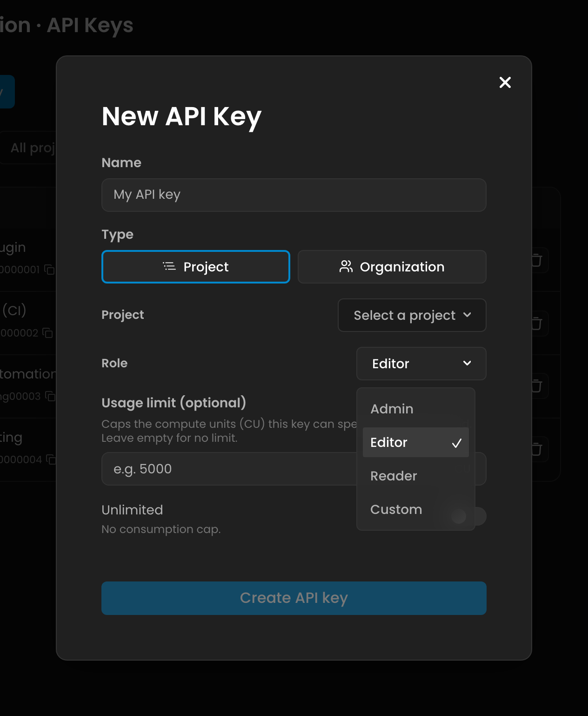Pick the Custom role option
The image size is (588, 716).
pyautogui.click(x=416, y=509)
